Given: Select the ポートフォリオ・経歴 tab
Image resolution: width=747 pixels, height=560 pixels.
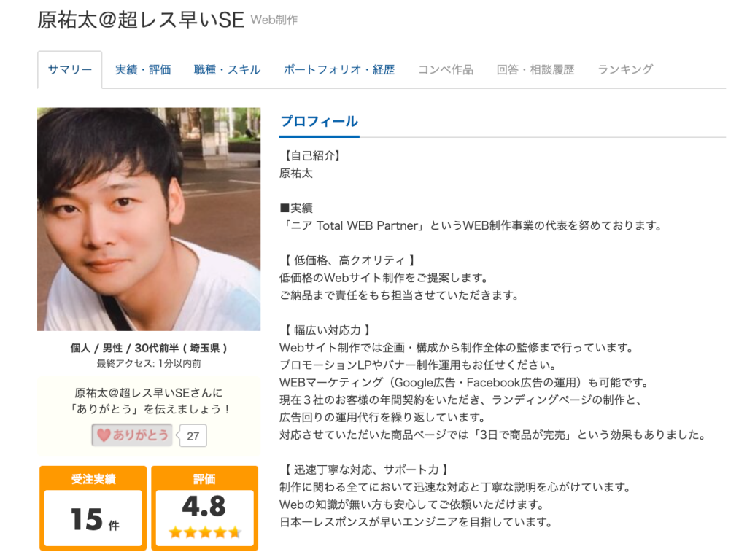Looking at the screenshot, I should pyautogui.click(x=339, y=69).
